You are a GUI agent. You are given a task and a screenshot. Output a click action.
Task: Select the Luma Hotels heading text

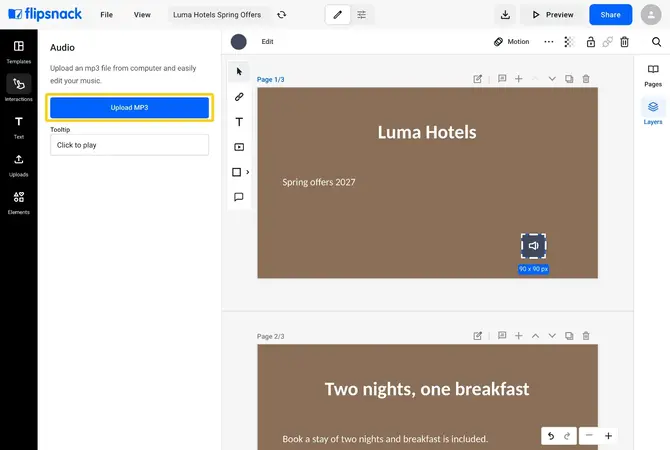tap(427, 132)
